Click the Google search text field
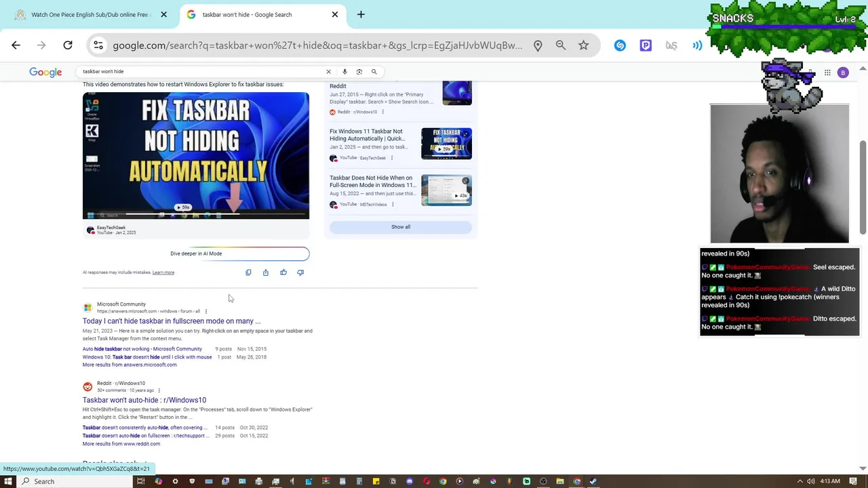 (x=200, y=71)
